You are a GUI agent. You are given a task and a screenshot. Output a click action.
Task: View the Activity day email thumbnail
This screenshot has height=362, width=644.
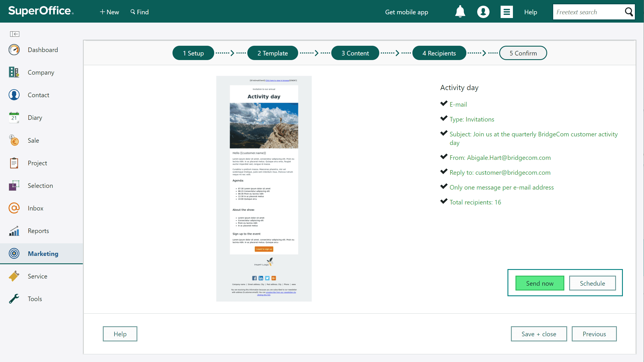(x=264, y=188)
